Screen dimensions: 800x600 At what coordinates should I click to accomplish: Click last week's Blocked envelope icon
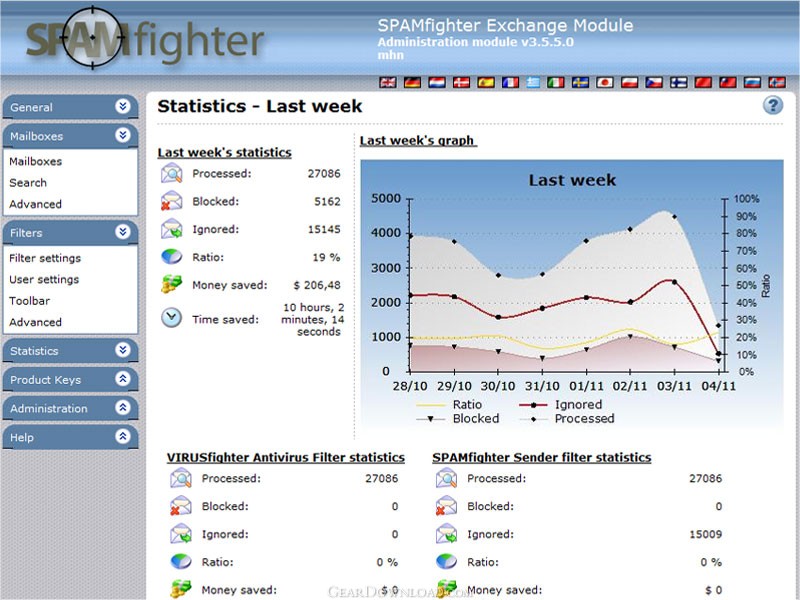(x=171, y=201)
